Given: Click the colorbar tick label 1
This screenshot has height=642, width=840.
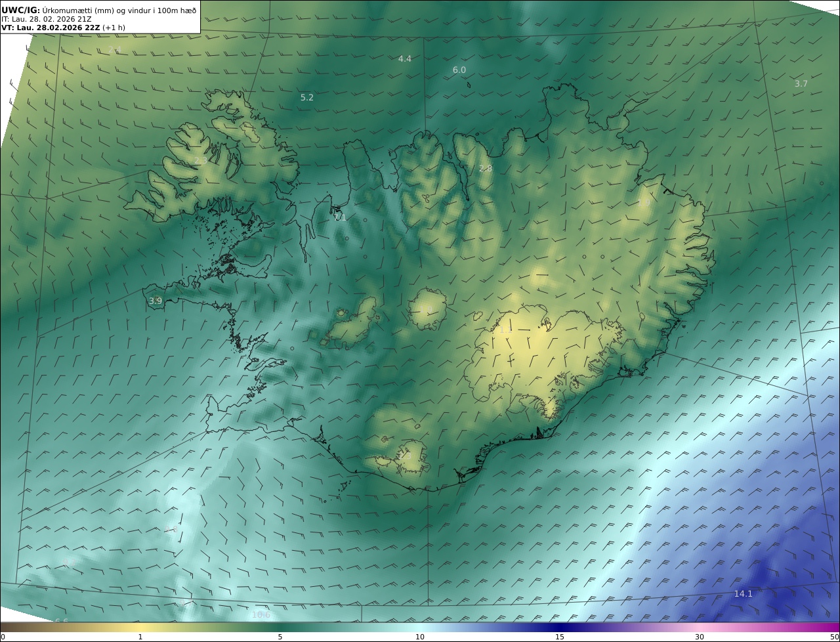Looking at the screenshot, I should (140, 637).
